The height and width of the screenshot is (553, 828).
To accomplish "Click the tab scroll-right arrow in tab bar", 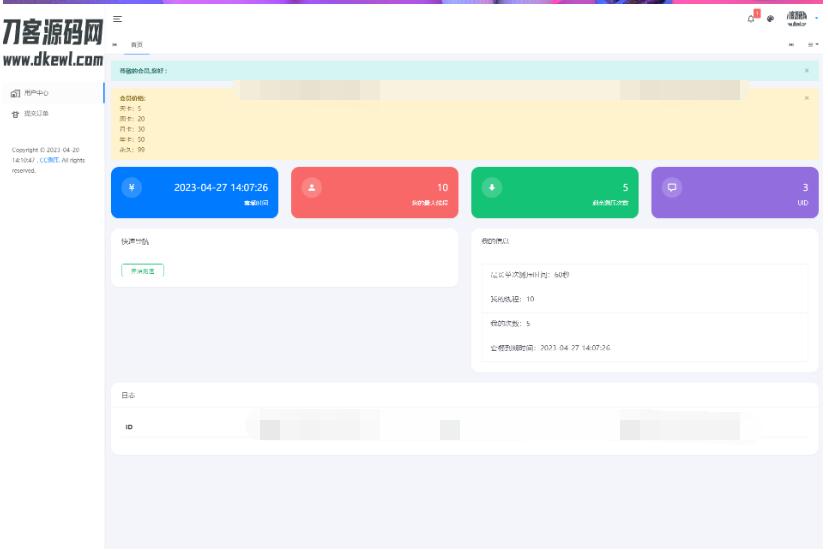I will [x=792, y=45].
